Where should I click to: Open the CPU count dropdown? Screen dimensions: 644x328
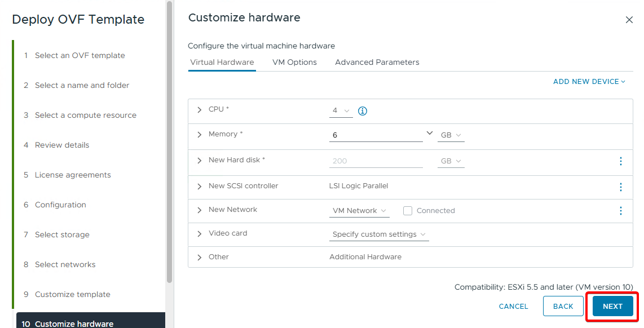(x=341, y=110)
